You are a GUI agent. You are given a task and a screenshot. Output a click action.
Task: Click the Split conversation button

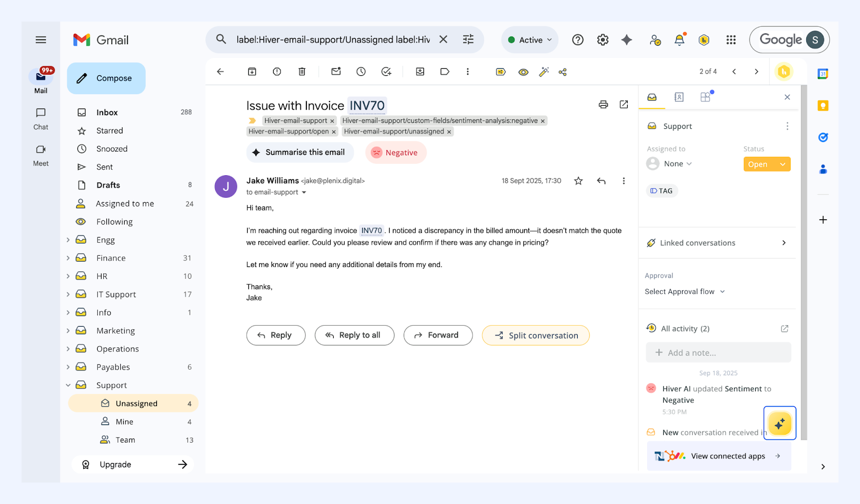coord(536,335)
